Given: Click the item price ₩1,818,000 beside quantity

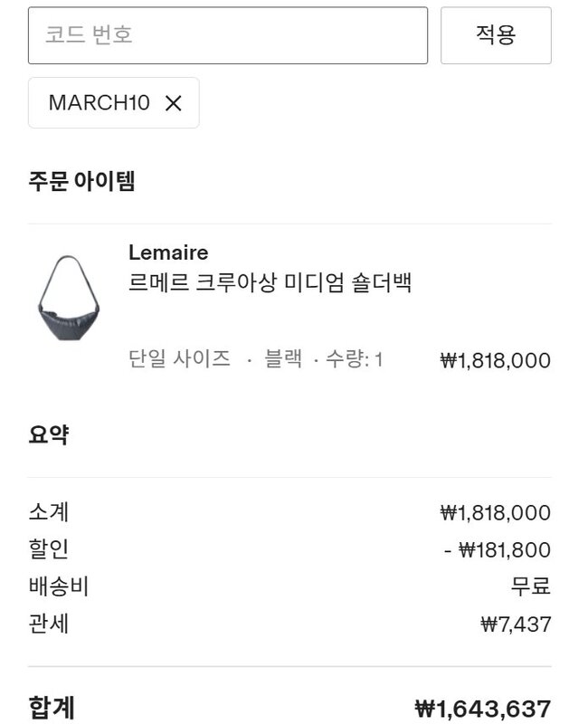Looking at the screenshot, I should [495, 360].
